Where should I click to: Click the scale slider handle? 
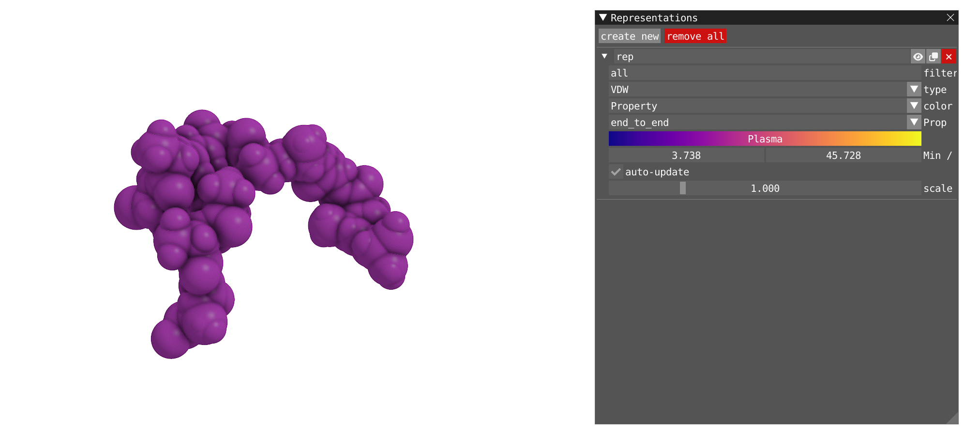click(683, 188)
